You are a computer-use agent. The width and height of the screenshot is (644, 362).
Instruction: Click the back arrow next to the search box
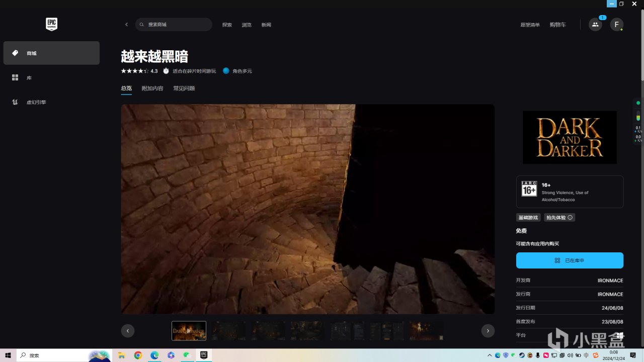click(x=126, y=25)
